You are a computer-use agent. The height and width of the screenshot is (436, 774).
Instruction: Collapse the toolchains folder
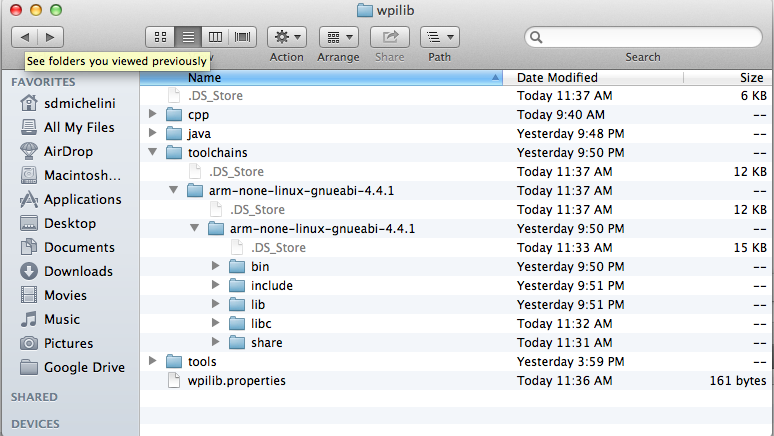click(152, 153)
